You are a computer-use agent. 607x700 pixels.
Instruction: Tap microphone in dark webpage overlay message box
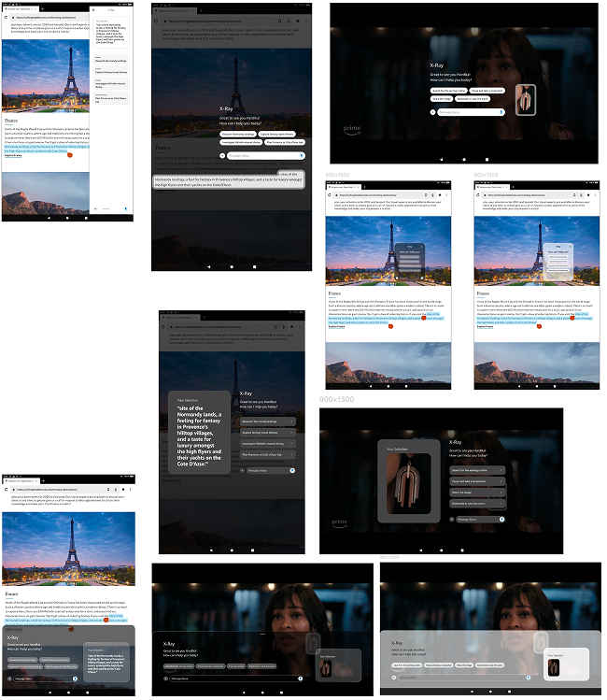(x=302, y=155)
